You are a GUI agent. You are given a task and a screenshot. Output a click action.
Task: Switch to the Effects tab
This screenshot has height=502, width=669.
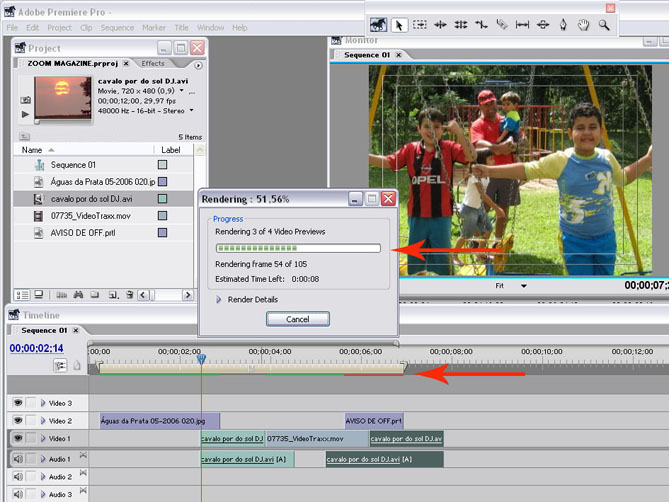click(x=152, y=63)
